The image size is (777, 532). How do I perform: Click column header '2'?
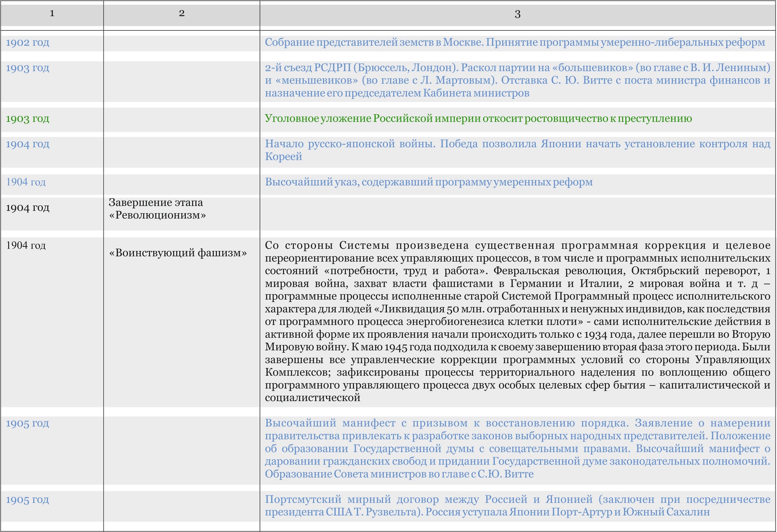coord(181,14)
